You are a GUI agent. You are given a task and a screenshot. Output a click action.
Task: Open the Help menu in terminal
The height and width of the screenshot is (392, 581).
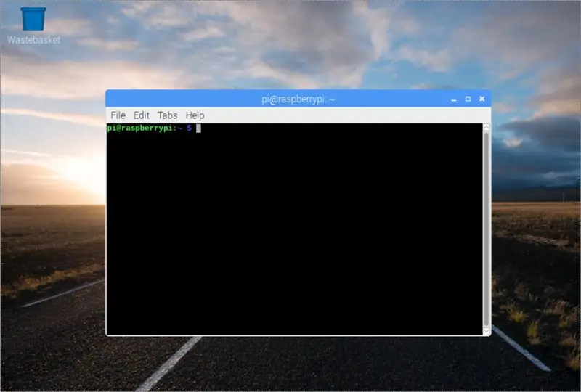point(195,115)
